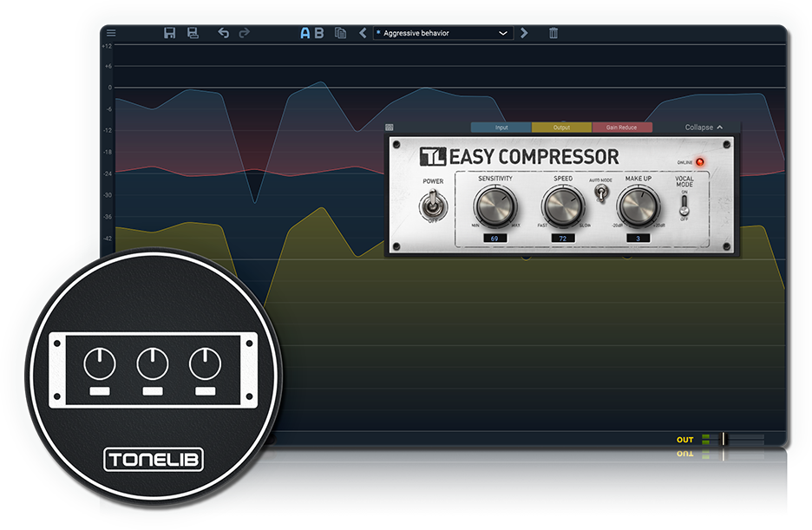
Task: Go to the next preset
Action: [524, 33]
